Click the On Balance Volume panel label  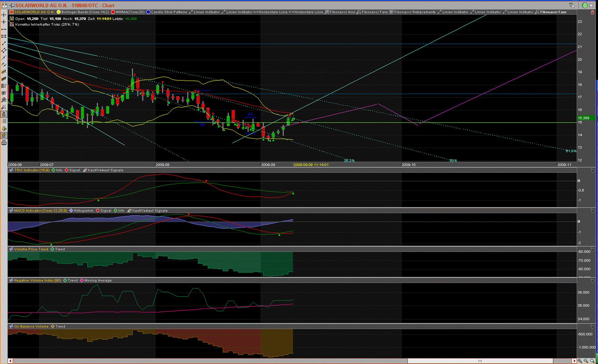click(31, 326)
